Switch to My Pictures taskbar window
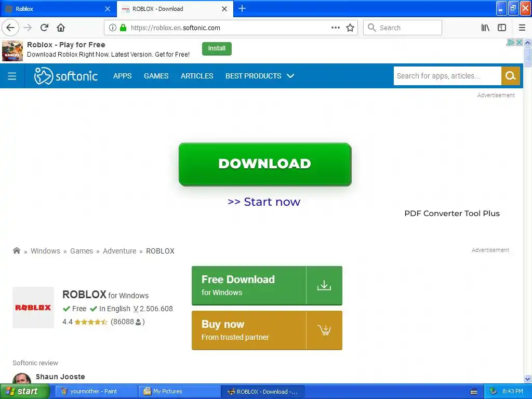 click(x=179, y=392)
